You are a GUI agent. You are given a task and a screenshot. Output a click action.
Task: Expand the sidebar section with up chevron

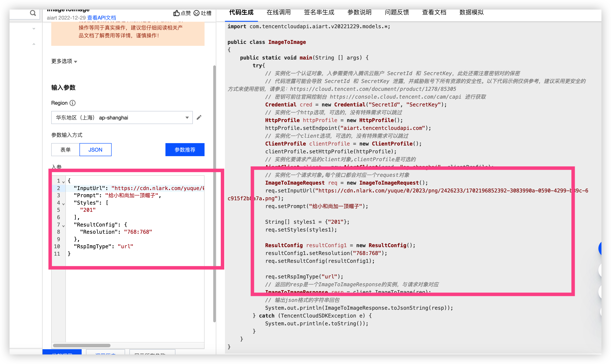coord(34,44)
